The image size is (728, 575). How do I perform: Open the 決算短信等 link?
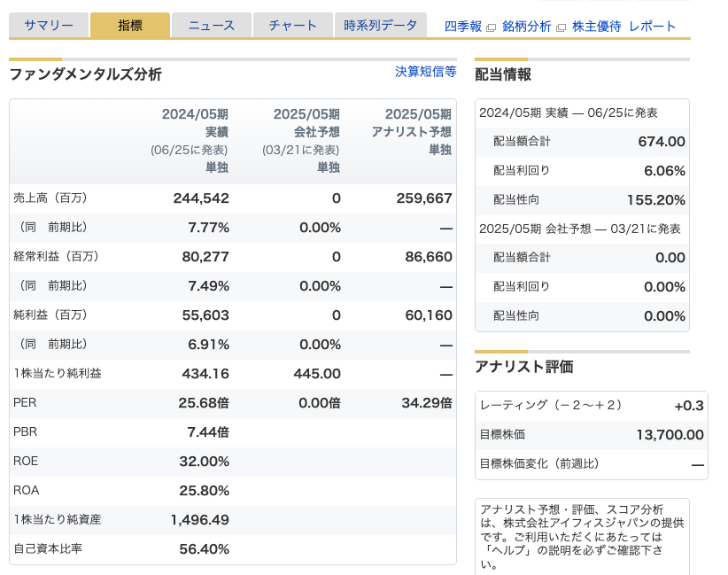pyautogui.click(x=425, y=72)
